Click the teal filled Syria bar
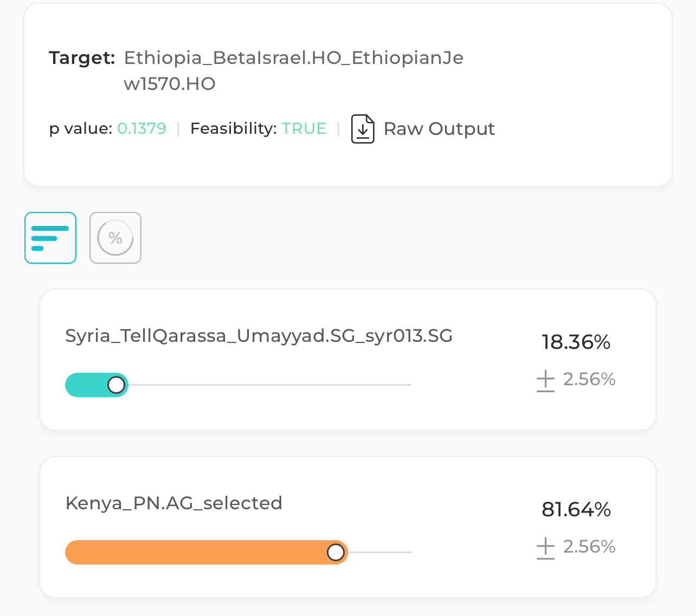Viewport: 696px width, 616px height. [87, 385]
